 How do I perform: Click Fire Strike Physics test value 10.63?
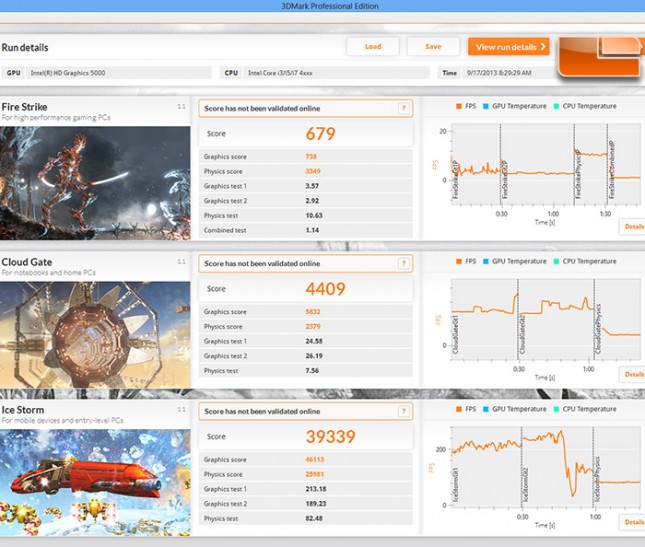314,216
